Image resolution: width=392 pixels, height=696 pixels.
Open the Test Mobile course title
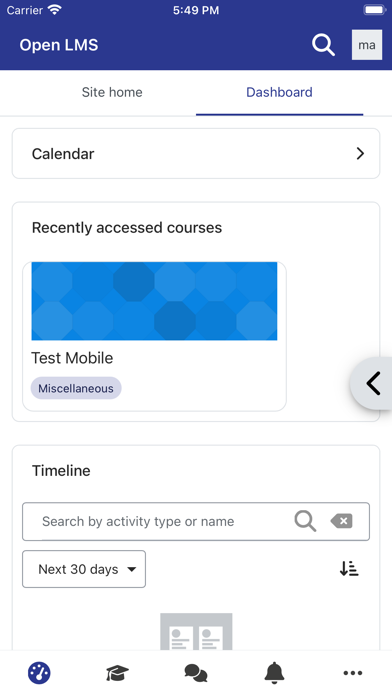point(72,358)
